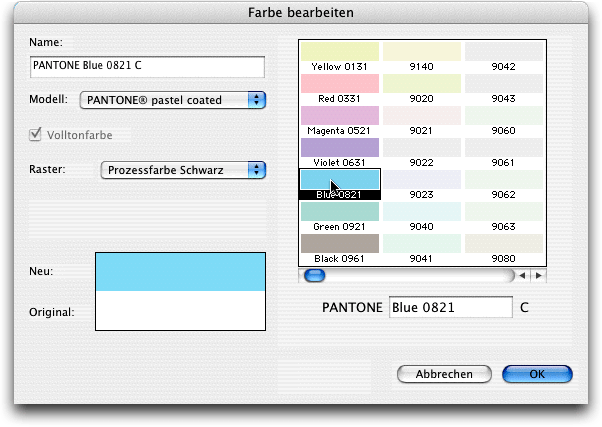This screenshot has width=602, height=427.
Task: Select the Black 0961 swatch
Action: tap(340, 243)
